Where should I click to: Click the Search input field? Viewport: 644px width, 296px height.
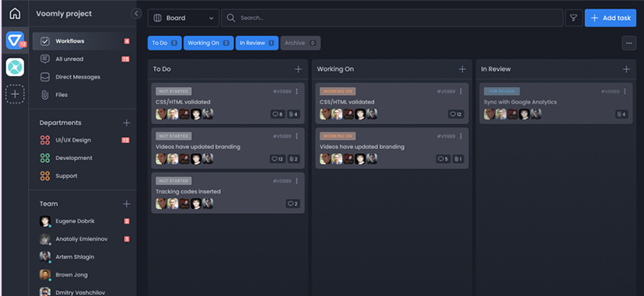pyautogui.click(x=392, y=18)
